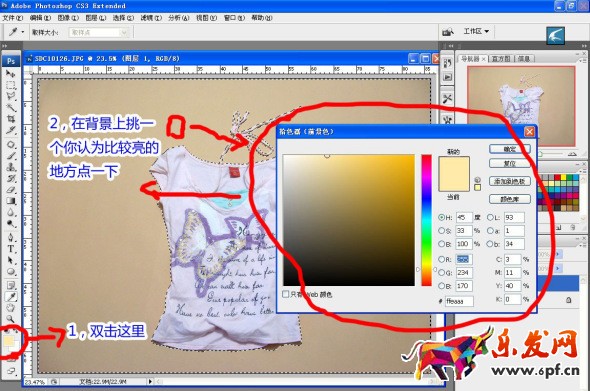This screenshot has height=391, width=590.
Task: Select the S saturation radio button
Action: tap(441, 231)
